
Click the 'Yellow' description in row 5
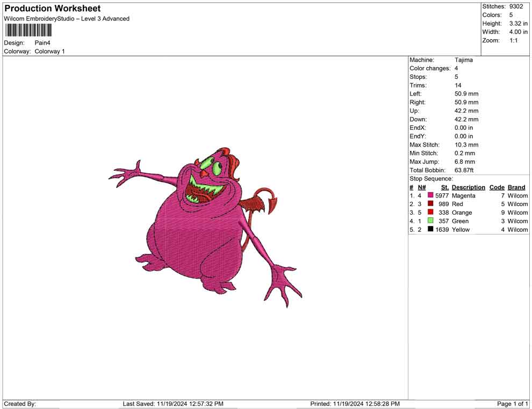coord(461,229)
